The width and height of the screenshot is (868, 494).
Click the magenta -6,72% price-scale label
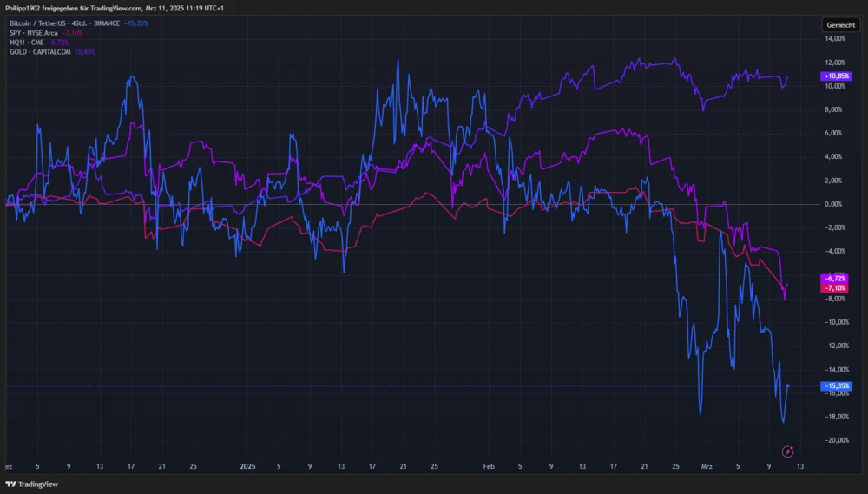pyautogui.click(x=834, y=279)
